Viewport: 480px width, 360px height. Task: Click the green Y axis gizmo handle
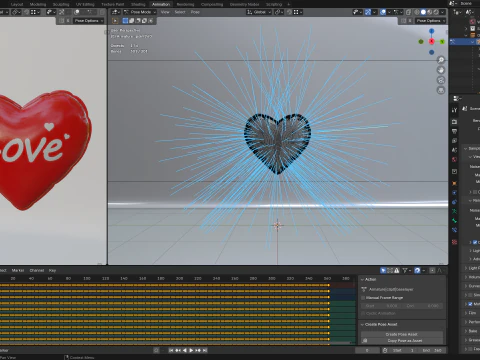point(442,42)
